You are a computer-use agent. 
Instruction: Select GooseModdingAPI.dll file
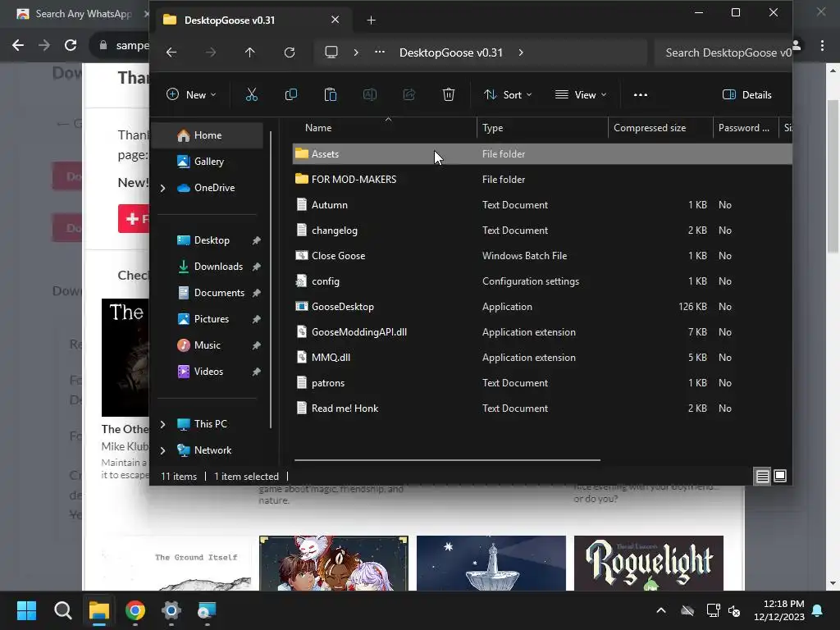[542, 332]
